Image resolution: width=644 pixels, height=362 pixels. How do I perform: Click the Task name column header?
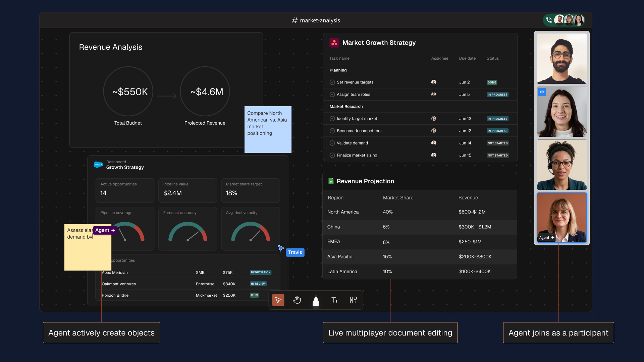point(339,58)
